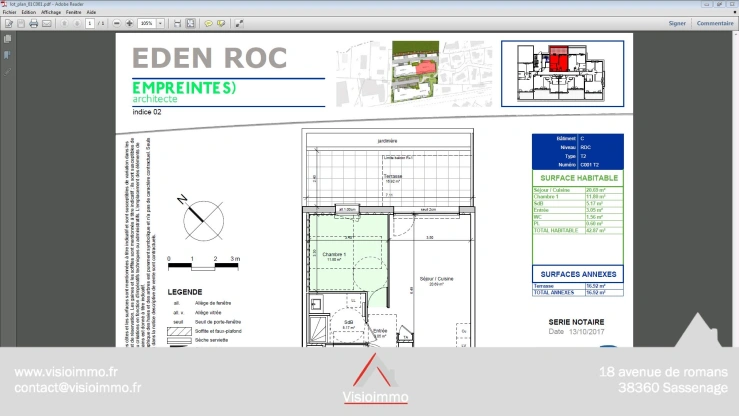Show page thumbnails panel icon
This screenshot has width=739, height=416.
[7, 39]
